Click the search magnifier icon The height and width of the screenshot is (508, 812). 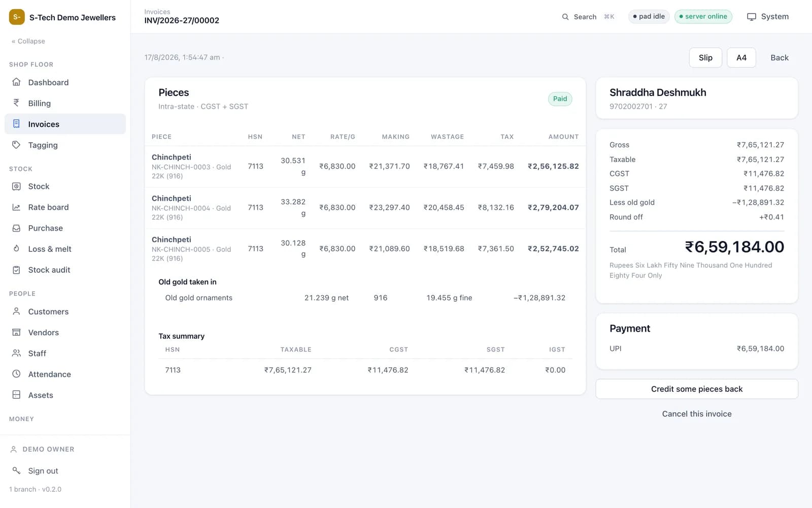565,17
